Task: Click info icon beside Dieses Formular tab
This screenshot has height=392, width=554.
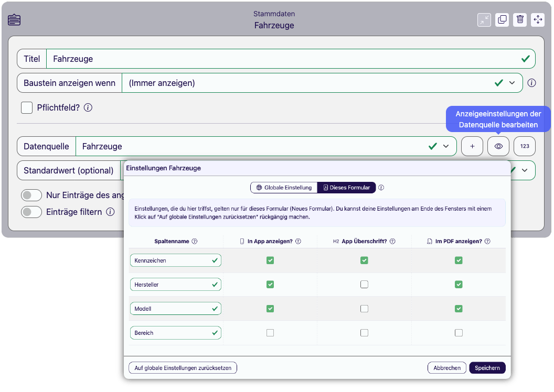Action: point(381,188)
